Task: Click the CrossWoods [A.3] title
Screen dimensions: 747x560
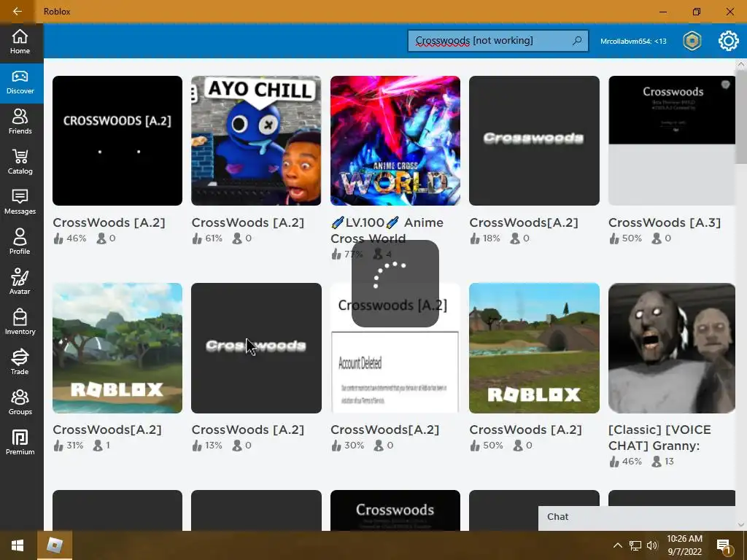Action: [x=665, y=223]
